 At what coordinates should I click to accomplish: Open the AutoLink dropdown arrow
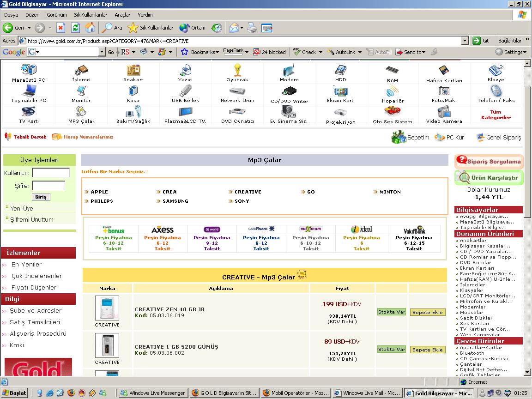tap(360, 52)
